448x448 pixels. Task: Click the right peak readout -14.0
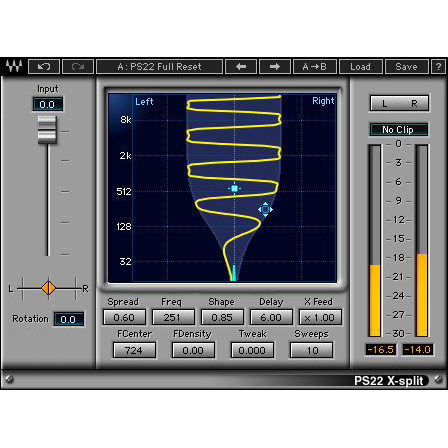[x=418, y=349]
